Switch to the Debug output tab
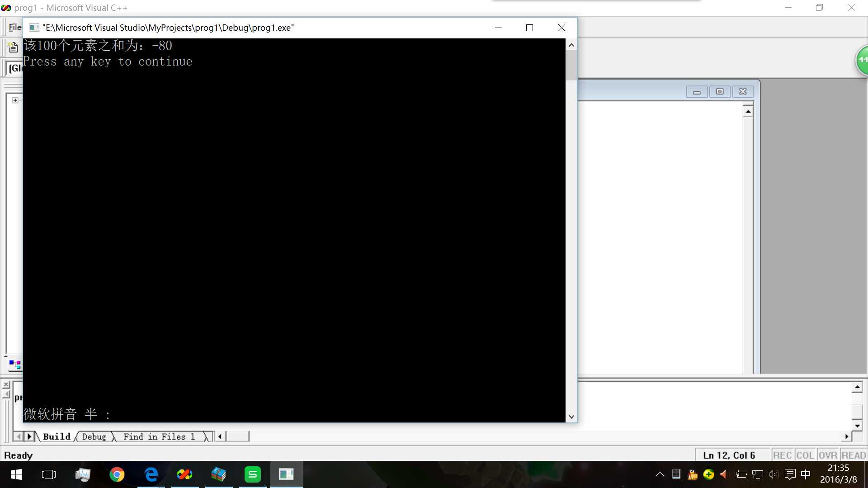This screenshot has width=868, height=488. click(x=94, y=436)
